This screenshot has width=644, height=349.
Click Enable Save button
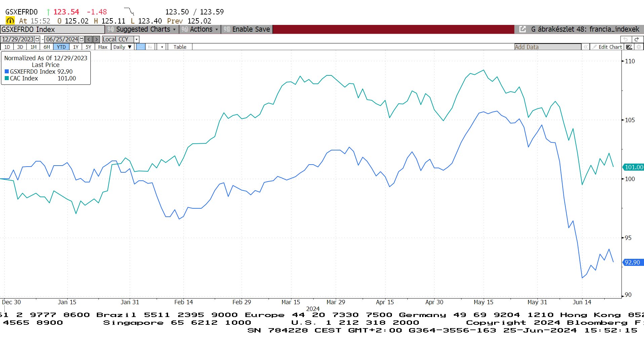coord(247,29)
